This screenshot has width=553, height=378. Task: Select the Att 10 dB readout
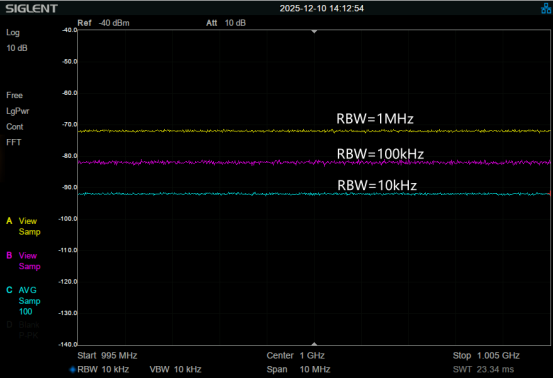226,23
